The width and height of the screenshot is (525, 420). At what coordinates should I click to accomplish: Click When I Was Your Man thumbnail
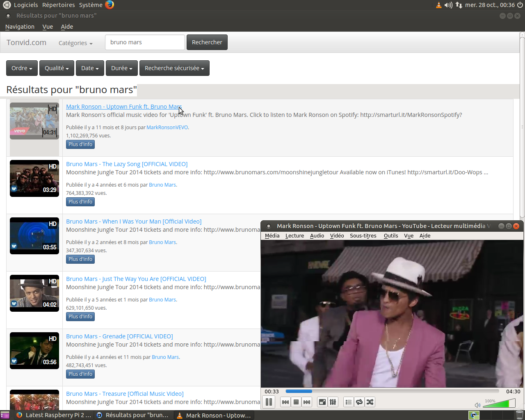coord(34,236)
